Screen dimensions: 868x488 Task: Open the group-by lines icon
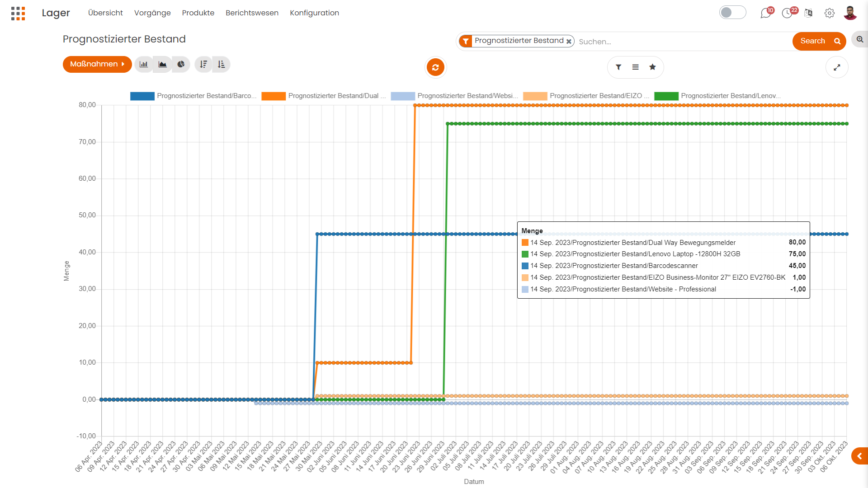[x=636, y=67]
